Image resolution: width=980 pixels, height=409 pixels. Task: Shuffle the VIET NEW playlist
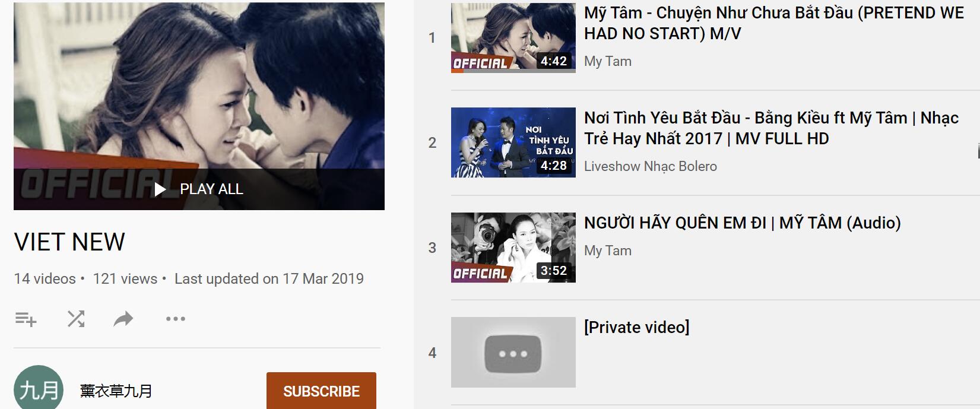76,319
